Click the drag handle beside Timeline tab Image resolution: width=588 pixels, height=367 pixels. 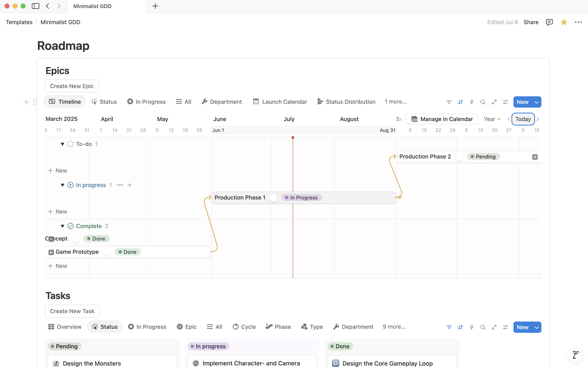(35, 102)
